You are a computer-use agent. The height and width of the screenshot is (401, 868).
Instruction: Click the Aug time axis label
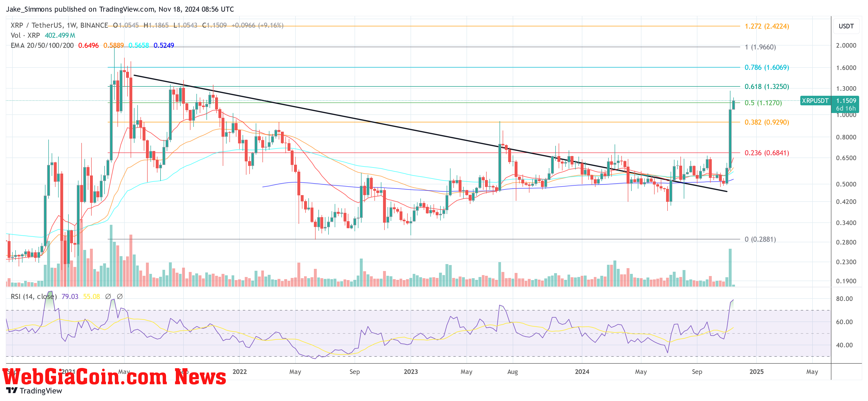tap(512, 372)
